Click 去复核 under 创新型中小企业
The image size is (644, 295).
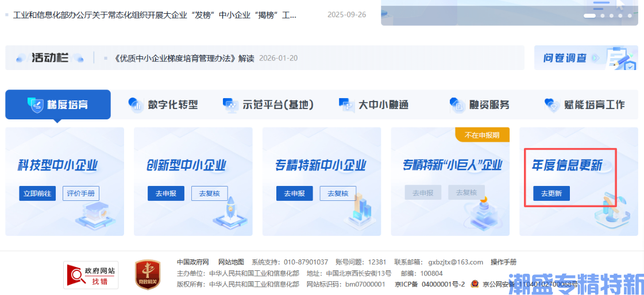(210, 193)
